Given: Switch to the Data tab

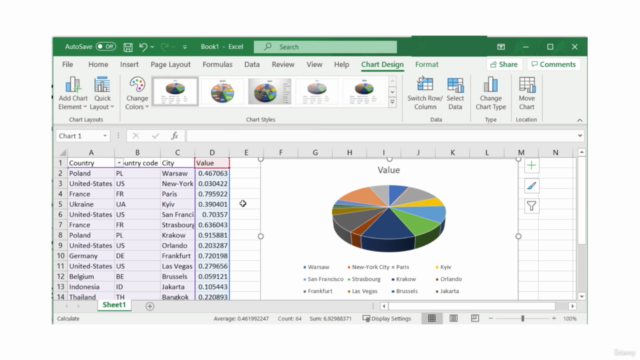Looking at the screenshot, I should point(252,64).
